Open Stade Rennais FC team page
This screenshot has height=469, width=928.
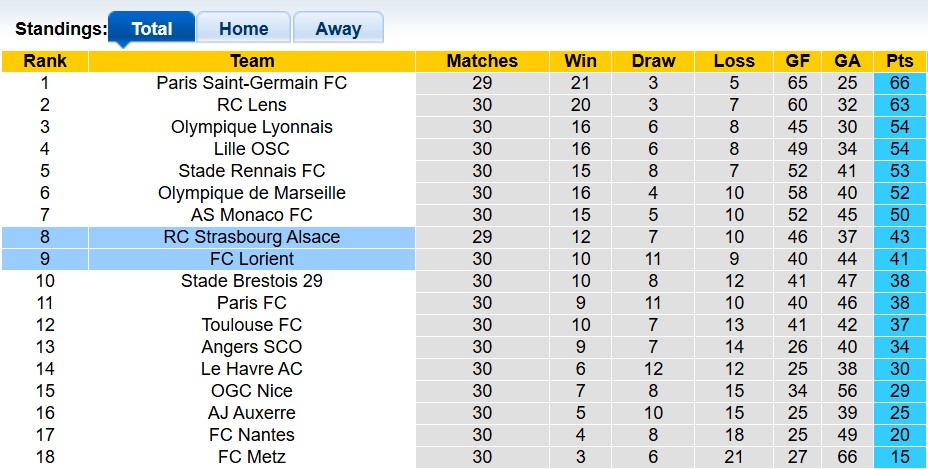tap(252, 171)
